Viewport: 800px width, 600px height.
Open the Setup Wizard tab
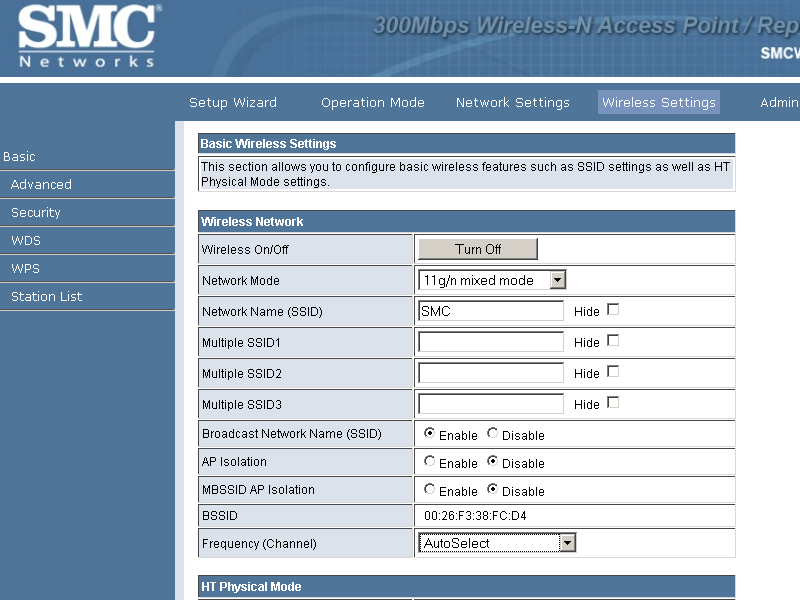coord(233,103)
